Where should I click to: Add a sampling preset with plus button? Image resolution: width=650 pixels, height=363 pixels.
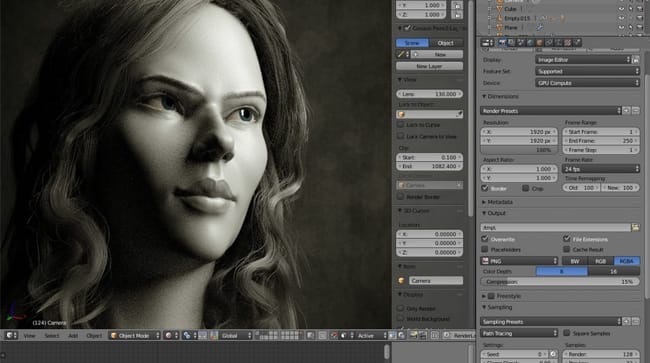[627, 322]
